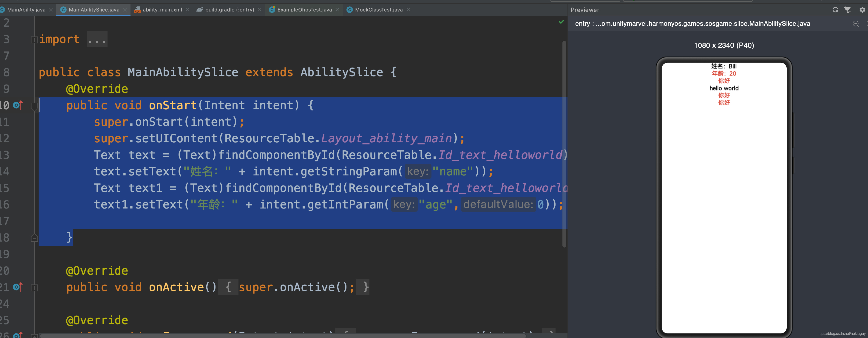Image resolution: width=868 pixels, height=338 pixels.
Task: Click Layout_ability_main resource reference
Action: click(x=386, y=138)
